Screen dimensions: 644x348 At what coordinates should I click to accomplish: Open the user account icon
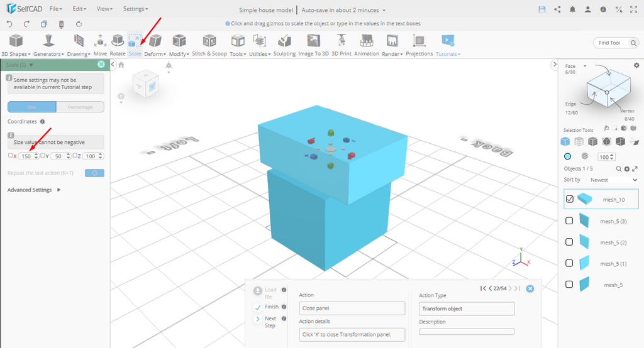click(x=588, y=9)
